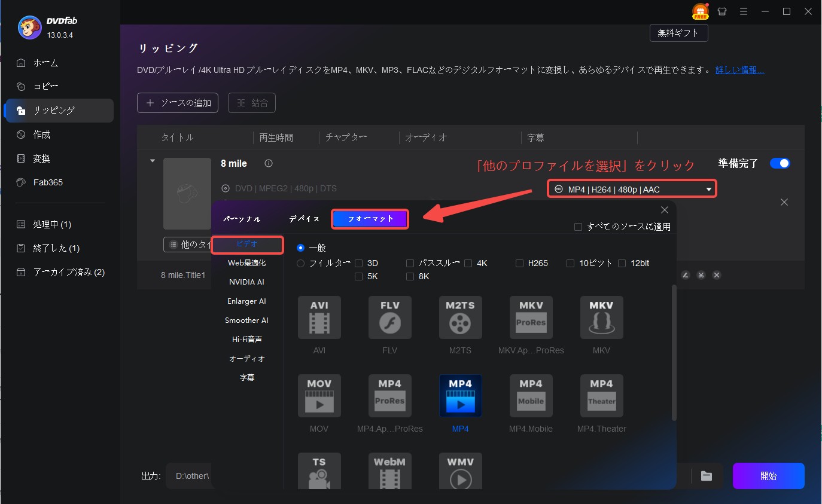This screenshot has width=822, height=504.
Task: Choose the plain MKV format icon
Action: pyautogui.click(x=602, y=317)
